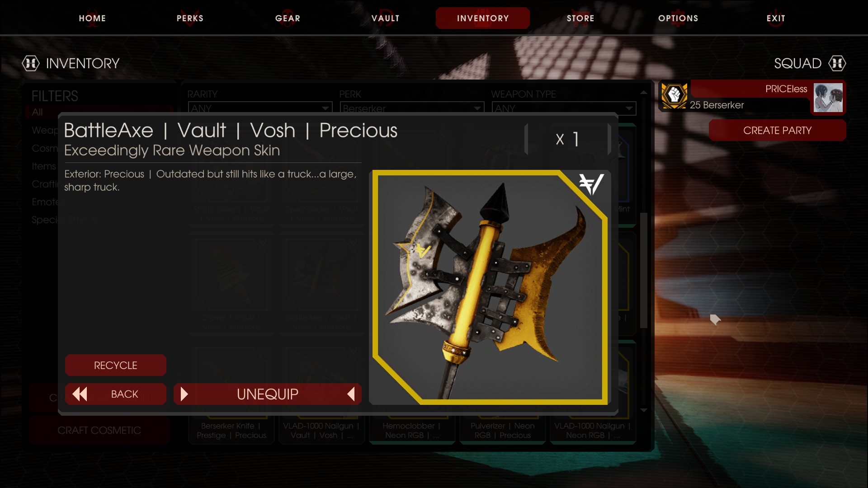The height and width of the screenshot is (488, 868).
Task: Click the inventory list scrollbar thumb
Action: pos(644,270)
